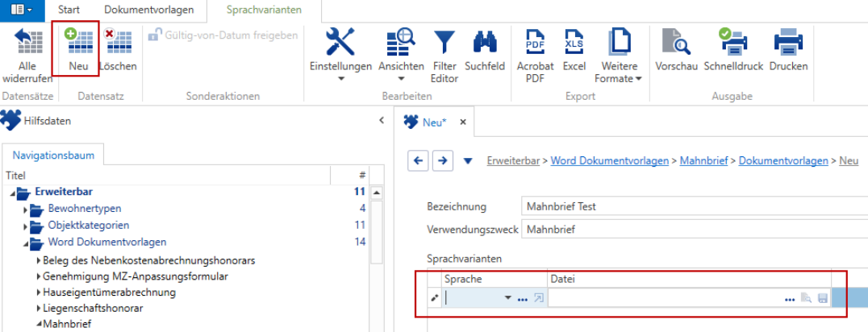Follow the Dokumentvorlagen breadcrumb link
Screen dimensions: 868x332
click(x=783, y=161)
